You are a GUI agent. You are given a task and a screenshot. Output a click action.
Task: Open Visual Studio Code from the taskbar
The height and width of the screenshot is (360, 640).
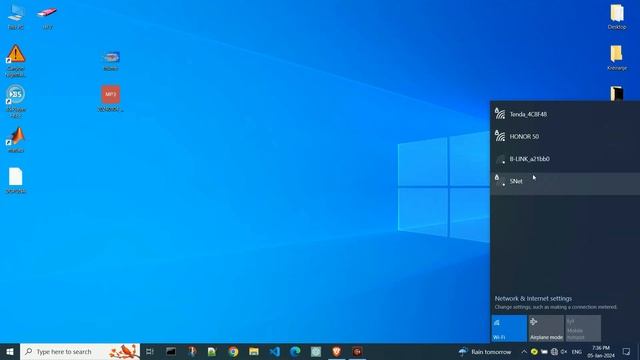275,352
